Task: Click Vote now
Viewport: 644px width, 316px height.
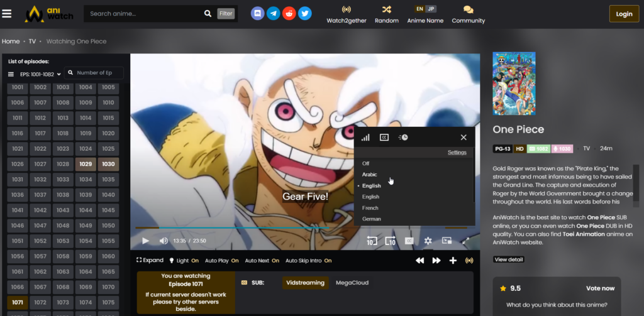Action: [x=600, y=288]
